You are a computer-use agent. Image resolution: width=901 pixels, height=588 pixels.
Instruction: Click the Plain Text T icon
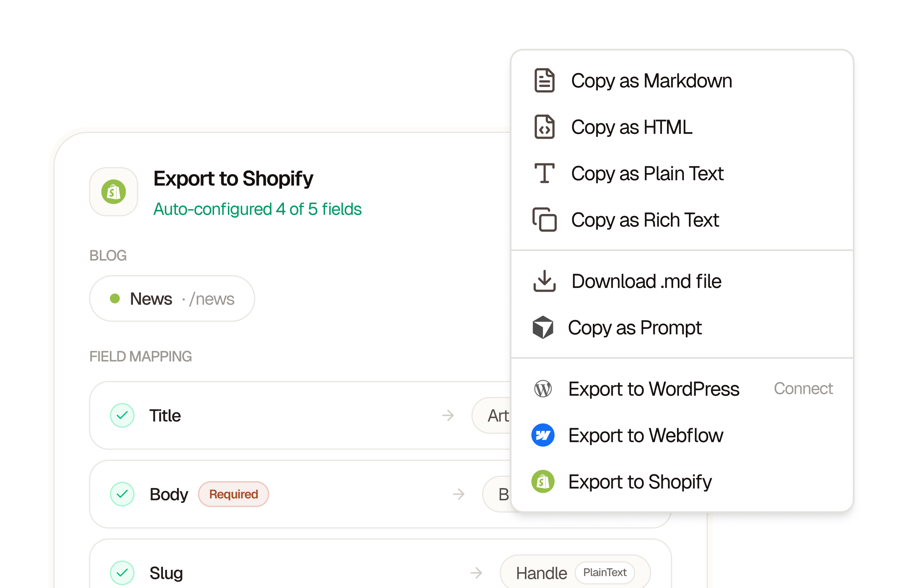(x=544, y=173)
